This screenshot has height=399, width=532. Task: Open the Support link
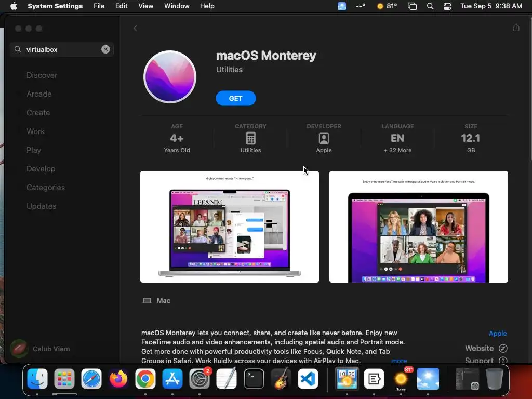click(479, 361)
